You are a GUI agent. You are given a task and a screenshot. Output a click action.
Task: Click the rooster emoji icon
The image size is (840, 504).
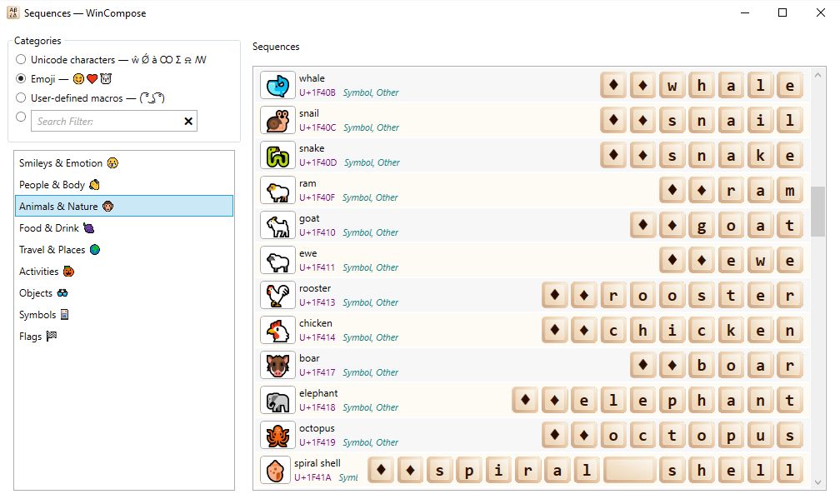[x=277, y=295]
